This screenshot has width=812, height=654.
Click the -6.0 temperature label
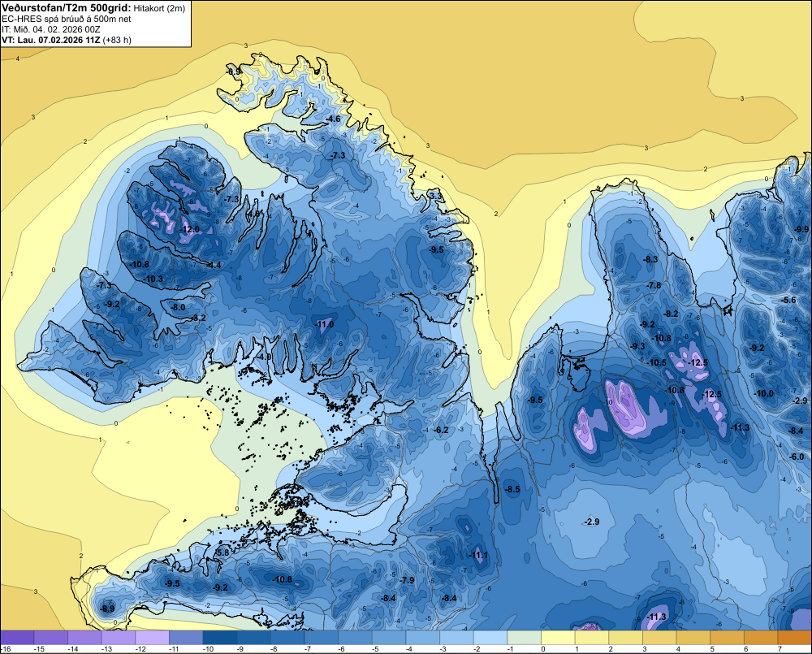(797, 457)
